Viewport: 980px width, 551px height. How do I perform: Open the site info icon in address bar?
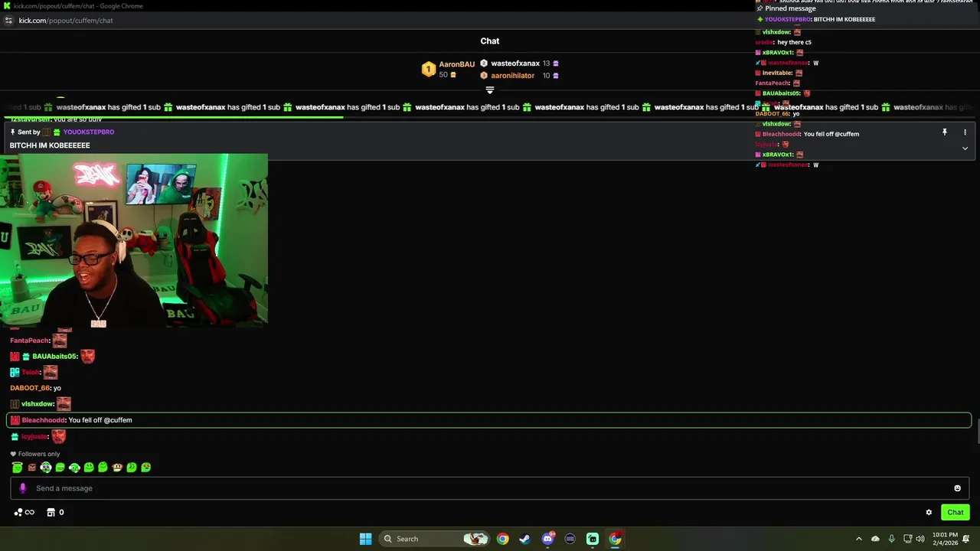(x=8, y=21)
